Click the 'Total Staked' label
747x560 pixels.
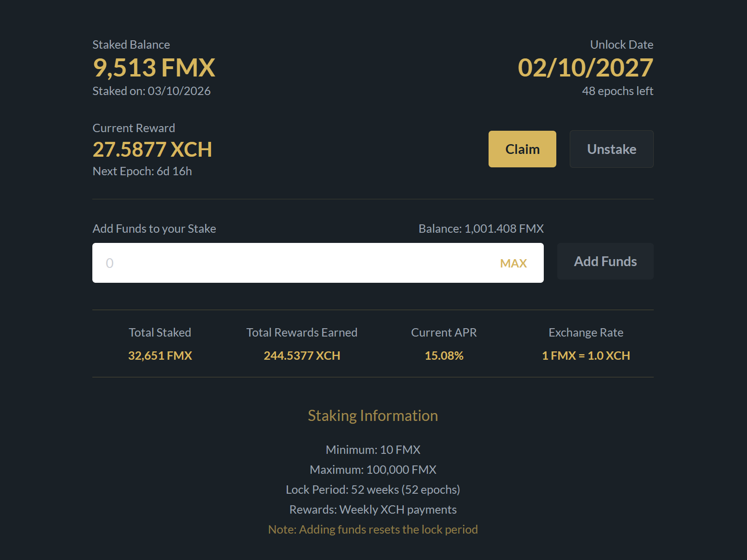(160, 332)
